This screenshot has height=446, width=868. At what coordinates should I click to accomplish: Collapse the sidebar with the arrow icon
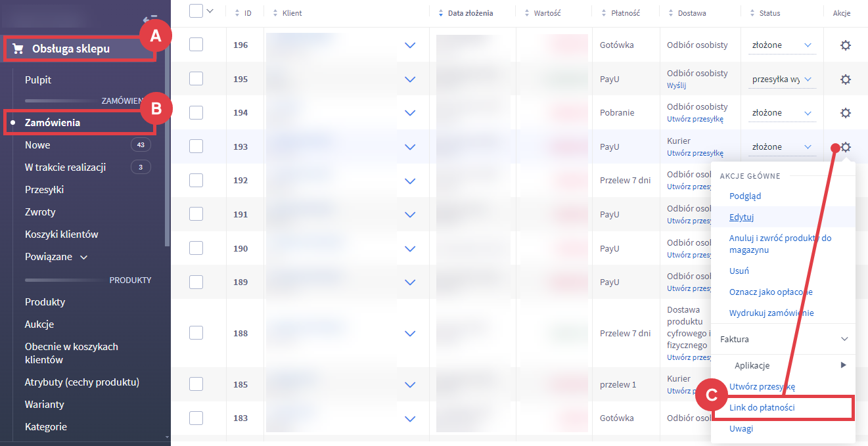point(149,20)
